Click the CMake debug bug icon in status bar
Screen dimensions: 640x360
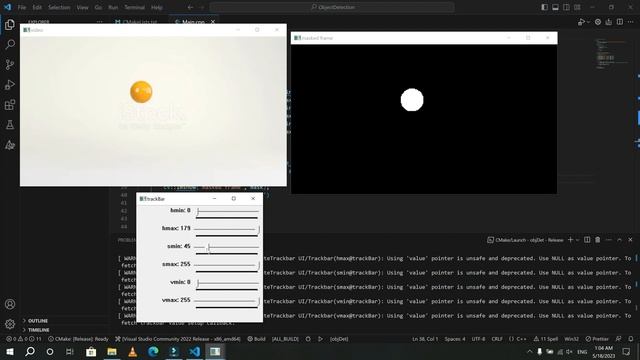point(308,339)
